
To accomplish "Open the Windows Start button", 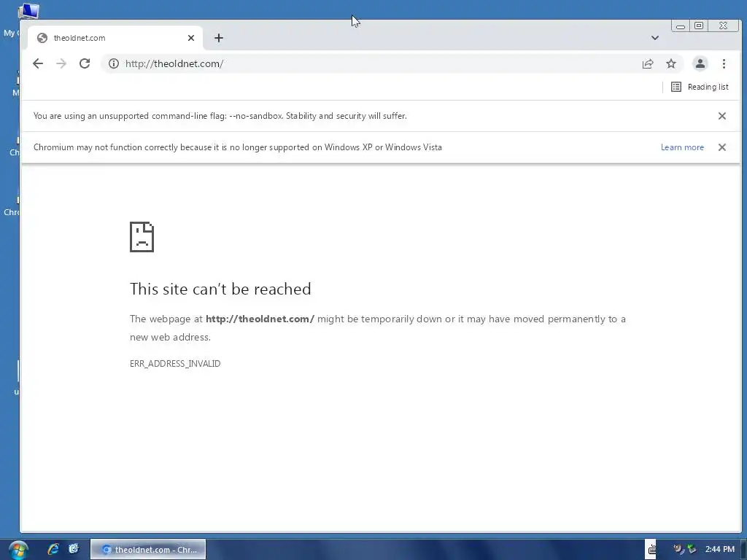I will [18, 550].
